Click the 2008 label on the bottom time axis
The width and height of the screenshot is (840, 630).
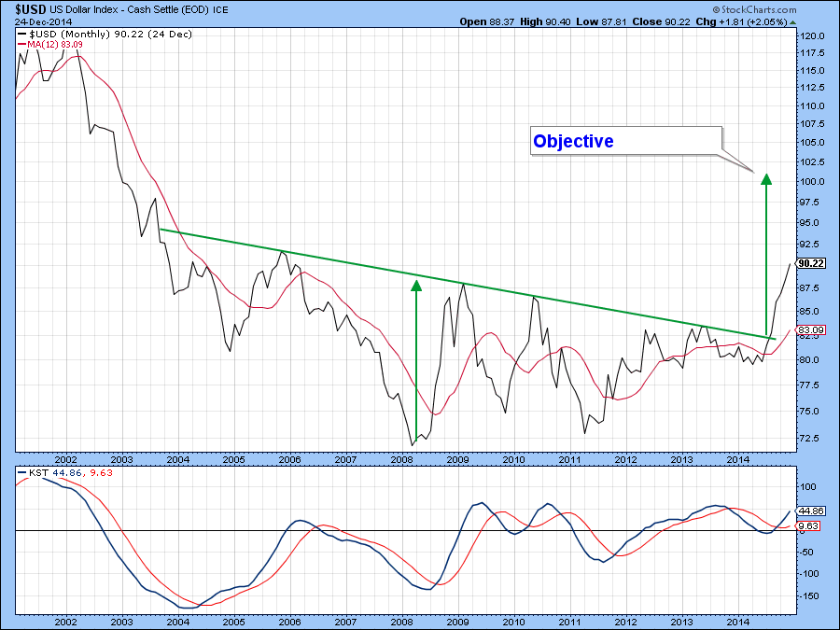pos(400,619)
